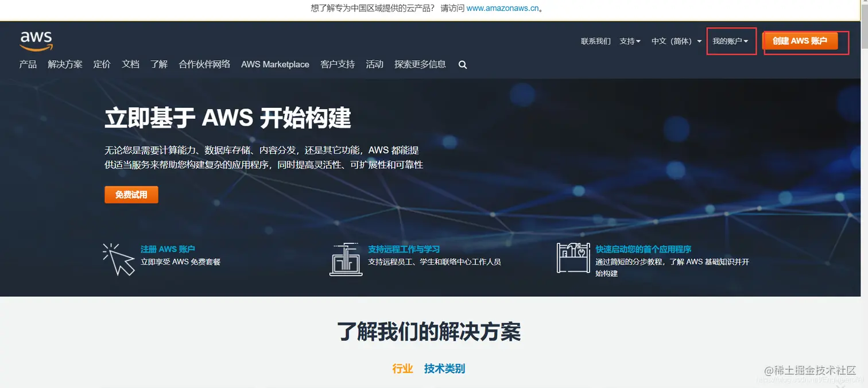Select the 产品 menu item
The height and width of the screenshot is (388, 868).
(x=28, y=64)
